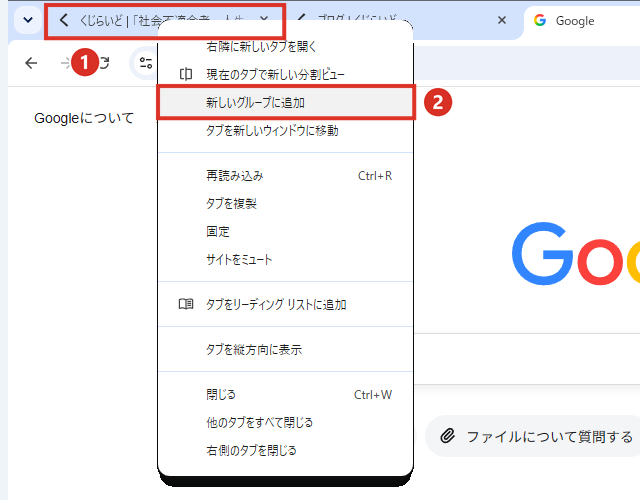Viewport: 640px width, 500px height.
Task: Choose タブを複製
Action: [x=285, y=204]
